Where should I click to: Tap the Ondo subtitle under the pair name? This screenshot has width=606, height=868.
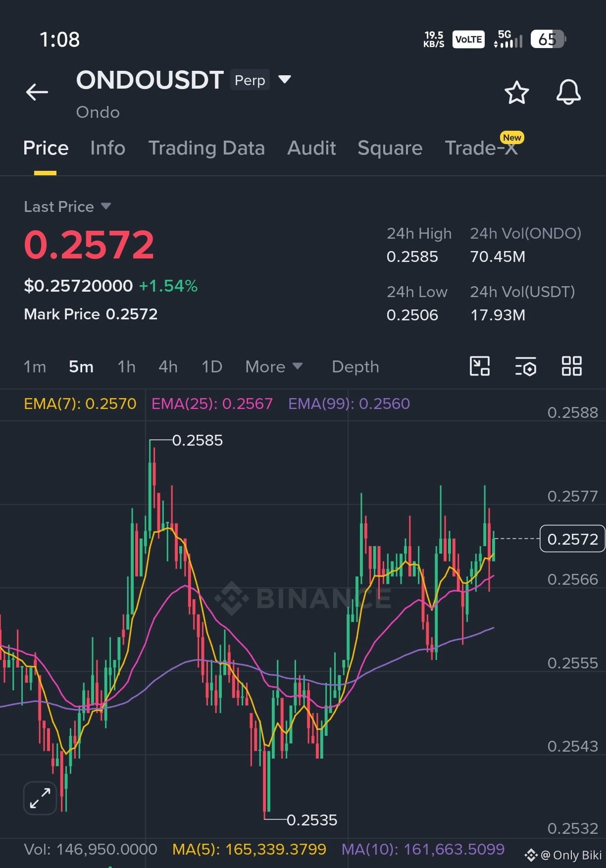[x=98, y=112]
